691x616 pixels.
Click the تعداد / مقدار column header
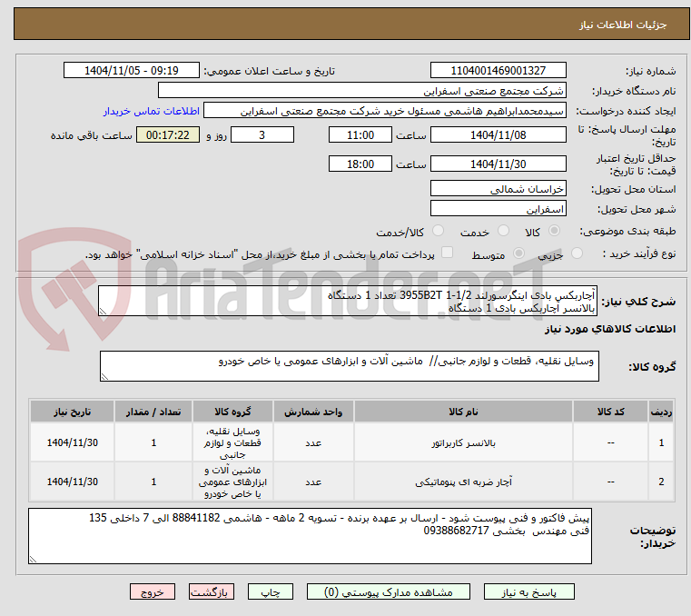click(x=153, y=412)
